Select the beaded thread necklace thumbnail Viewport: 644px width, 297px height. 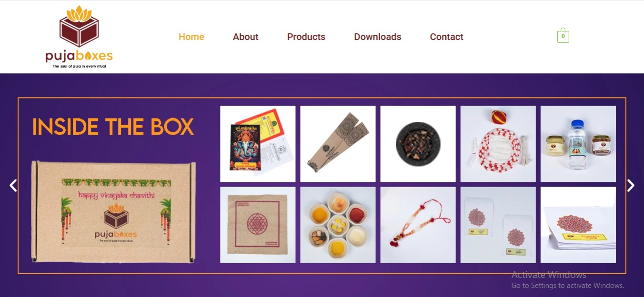click(x=418, y=225)
